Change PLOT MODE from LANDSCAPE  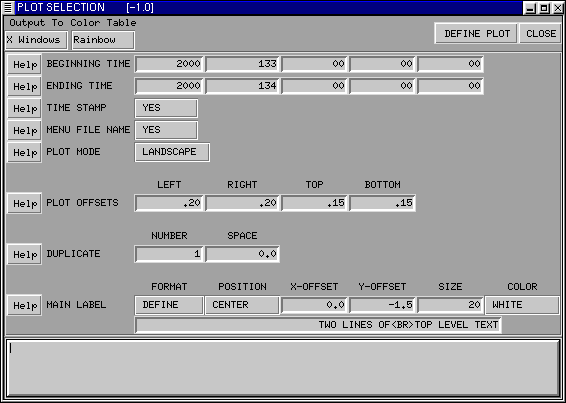point(172,152)
